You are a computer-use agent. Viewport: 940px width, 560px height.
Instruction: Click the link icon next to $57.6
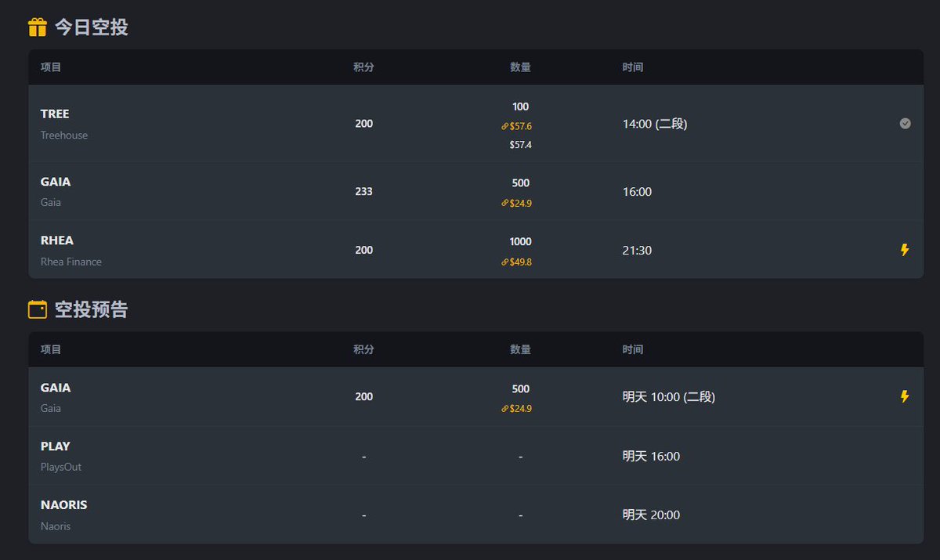point(504,126)
